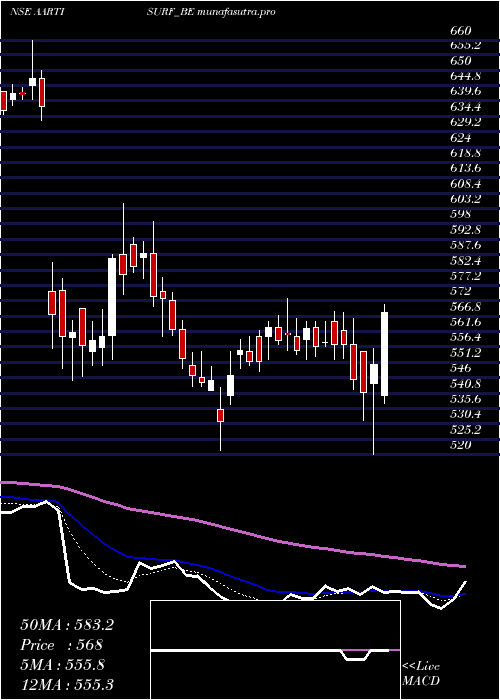This screenshot has height=700, width=500.
Task: Select the 577.2 axis label
Action: tap(466, 276)
